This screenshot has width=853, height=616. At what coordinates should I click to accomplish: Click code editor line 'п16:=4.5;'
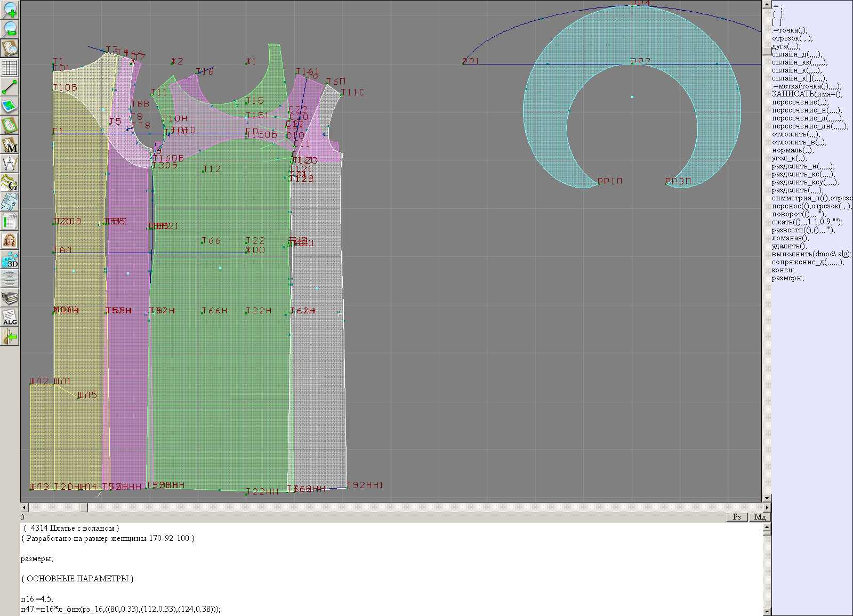pyautogui.click(x=37, y=599)
